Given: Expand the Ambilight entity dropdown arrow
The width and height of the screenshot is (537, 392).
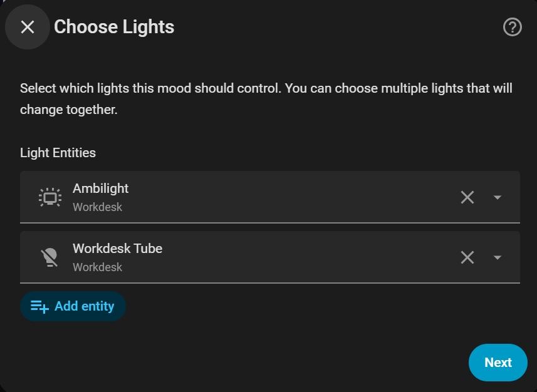Looking at the screenshot, I should (x=498, y=197).
